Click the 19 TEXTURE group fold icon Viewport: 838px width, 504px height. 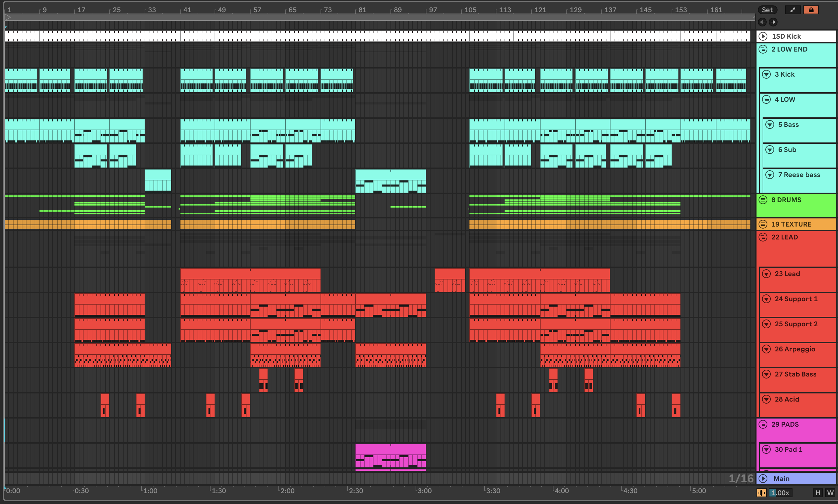[x=763, y=224]
